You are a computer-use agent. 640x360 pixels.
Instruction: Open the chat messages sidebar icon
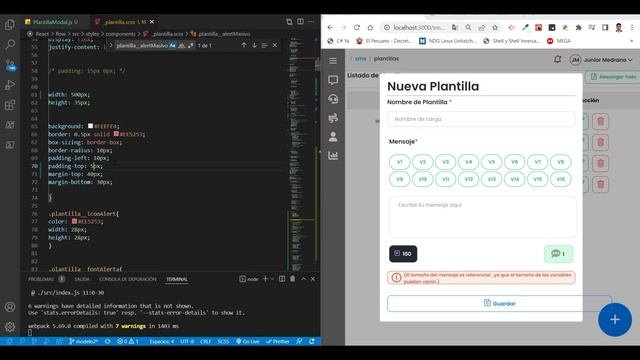point(333,80)
